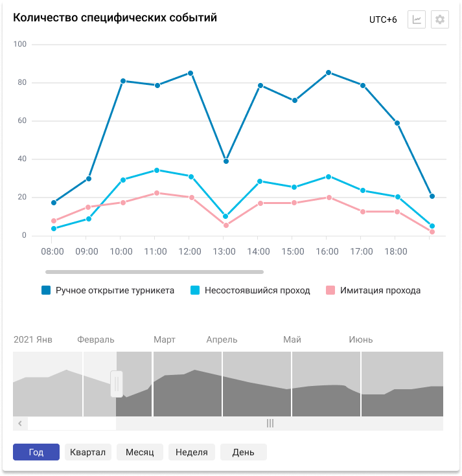Open the settings gear icon

point(440,19)
